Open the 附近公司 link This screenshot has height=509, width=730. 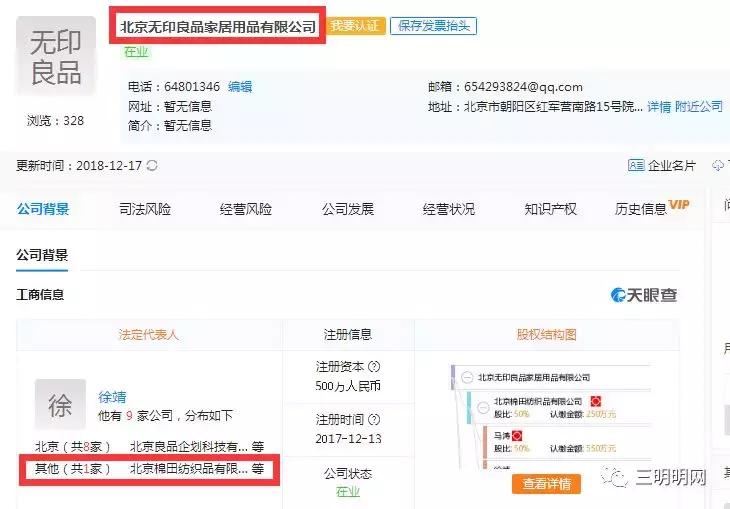[x=699, y=107]
